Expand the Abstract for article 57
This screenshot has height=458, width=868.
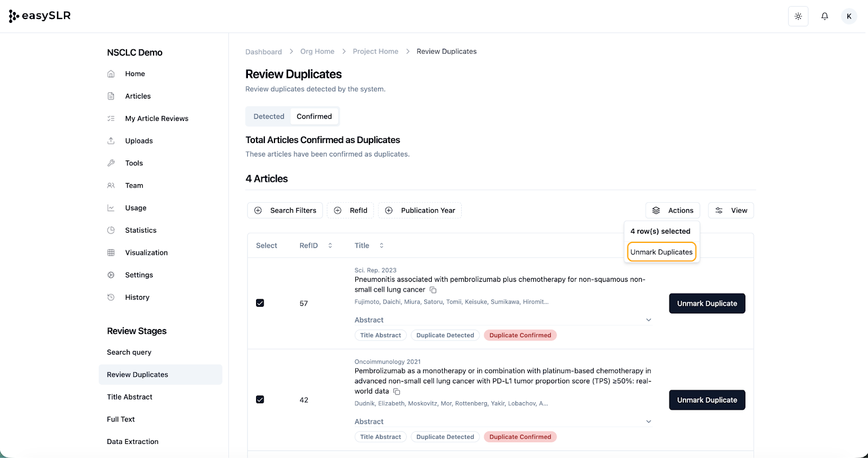pos(648,320)
